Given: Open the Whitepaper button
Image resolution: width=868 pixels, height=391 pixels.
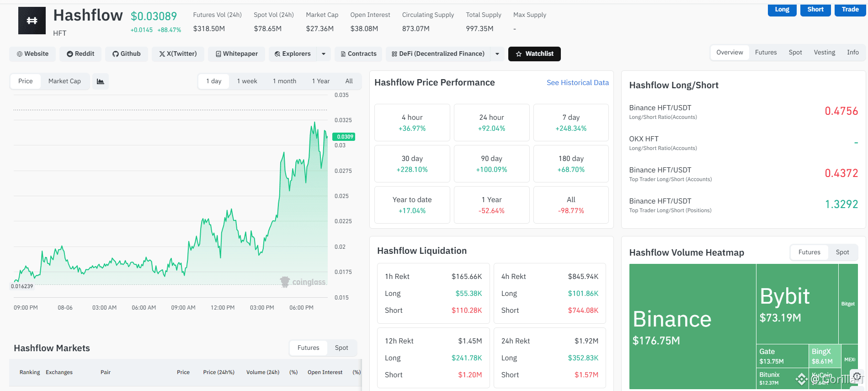Looking at the screenshot, I should point(237,54).
